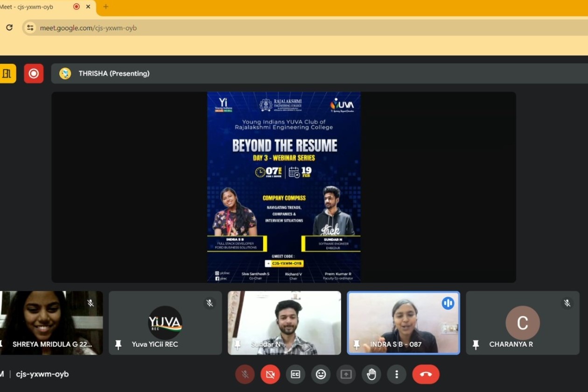Click the blue speaking indicator on INDRA's tile

click(x=448, y=303)
